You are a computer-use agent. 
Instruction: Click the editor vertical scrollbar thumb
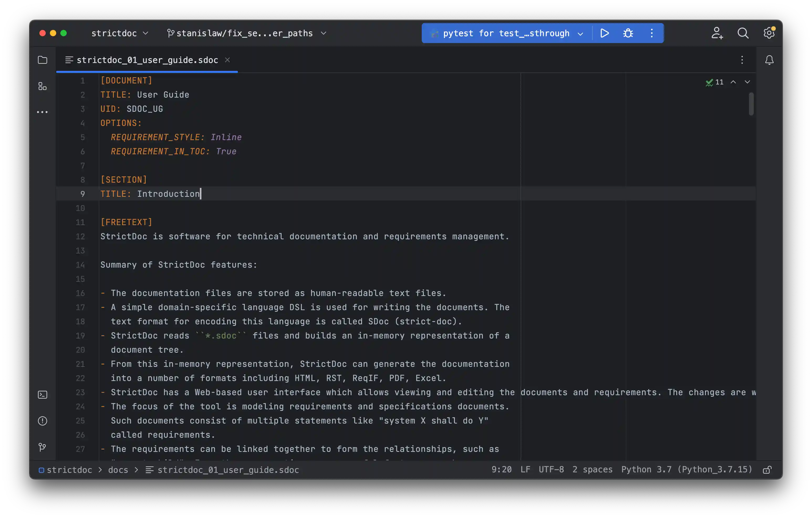click(x=751, y=104)
